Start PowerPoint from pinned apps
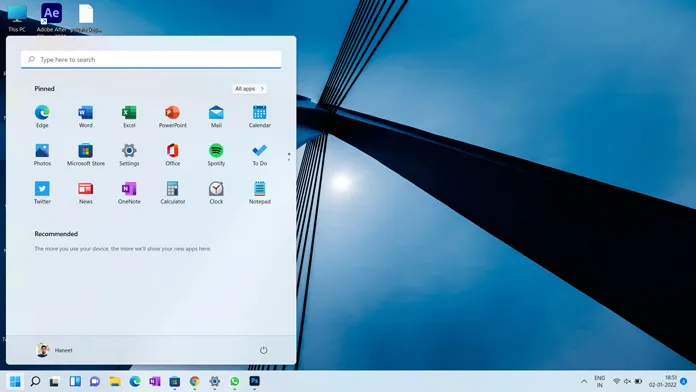696x392 pixels. (173, 117)
